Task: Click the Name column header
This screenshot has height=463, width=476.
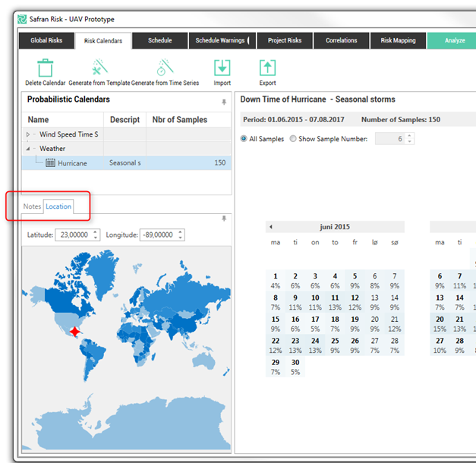Action: (63, 120)
